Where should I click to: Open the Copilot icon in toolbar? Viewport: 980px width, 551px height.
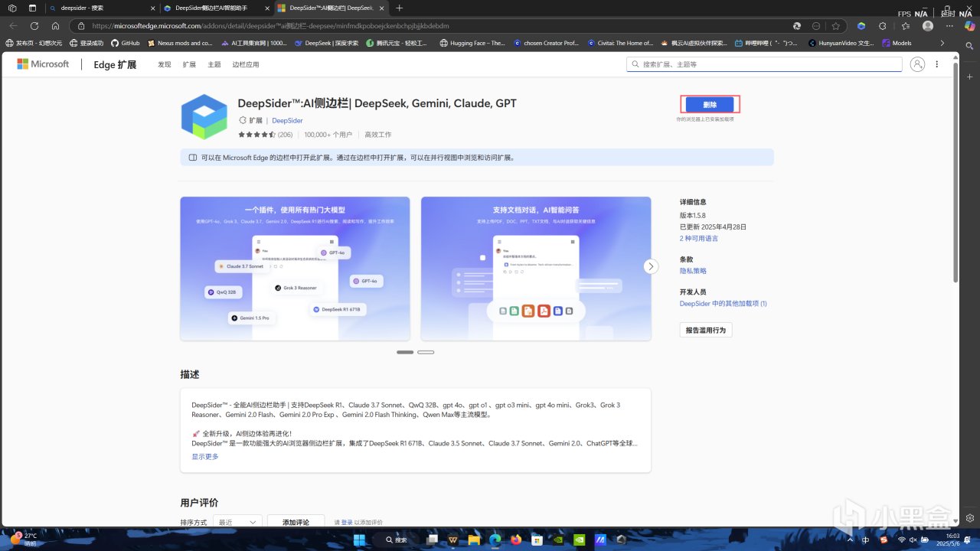(x=969, y=25)
